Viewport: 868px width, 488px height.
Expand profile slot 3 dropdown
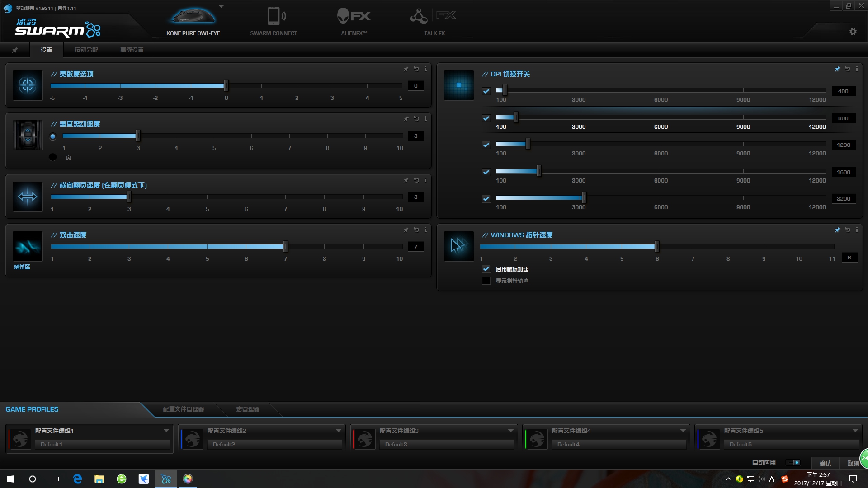tap(510, 431)
